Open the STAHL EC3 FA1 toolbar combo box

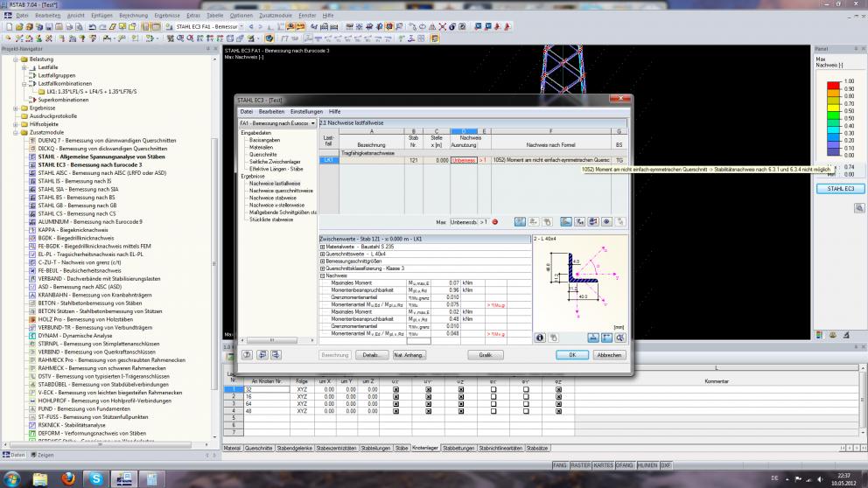pos(210,26)
